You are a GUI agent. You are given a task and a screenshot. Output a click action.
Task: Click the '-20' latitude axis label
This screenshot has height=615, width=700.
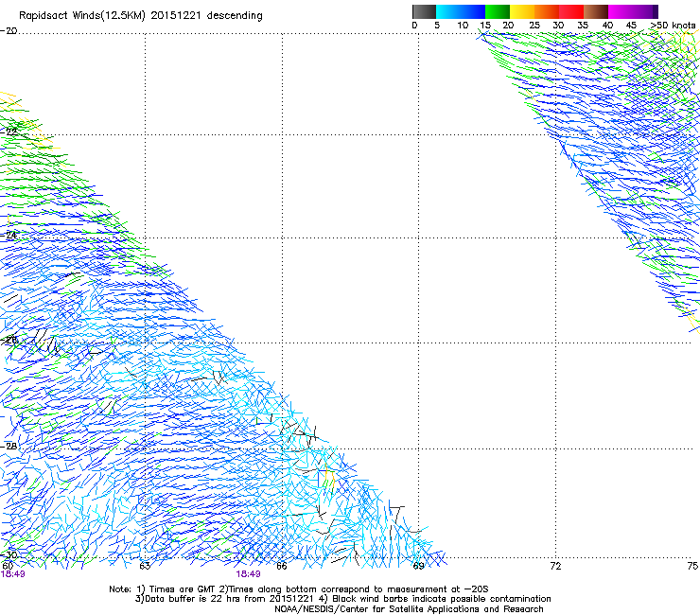click(9, 30)
